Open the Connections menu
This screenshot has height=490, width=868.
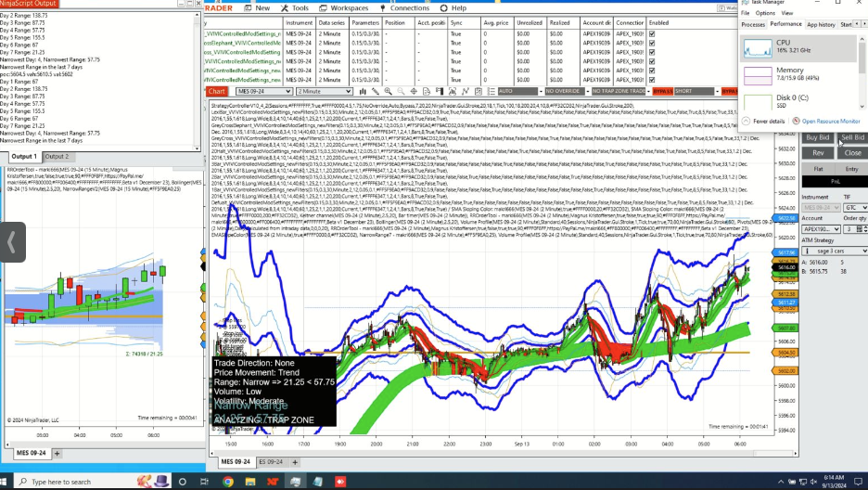404,8
